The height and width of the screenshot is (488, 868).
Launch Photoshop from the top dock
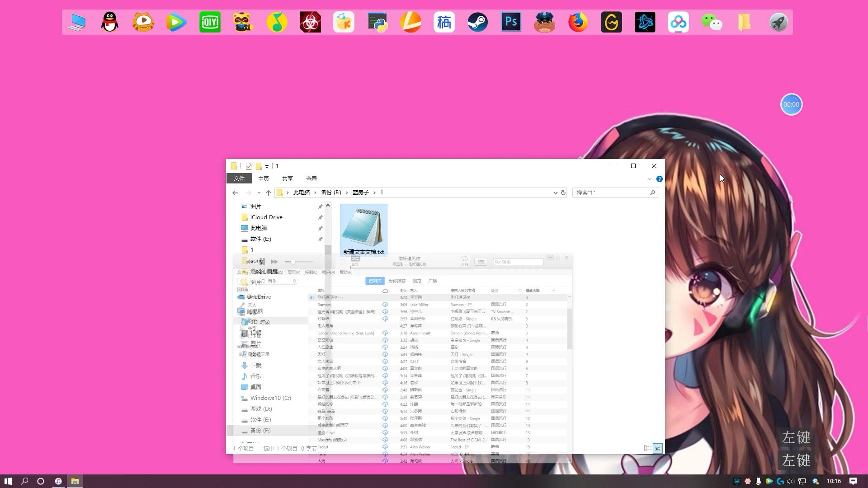tap(511, 22)
